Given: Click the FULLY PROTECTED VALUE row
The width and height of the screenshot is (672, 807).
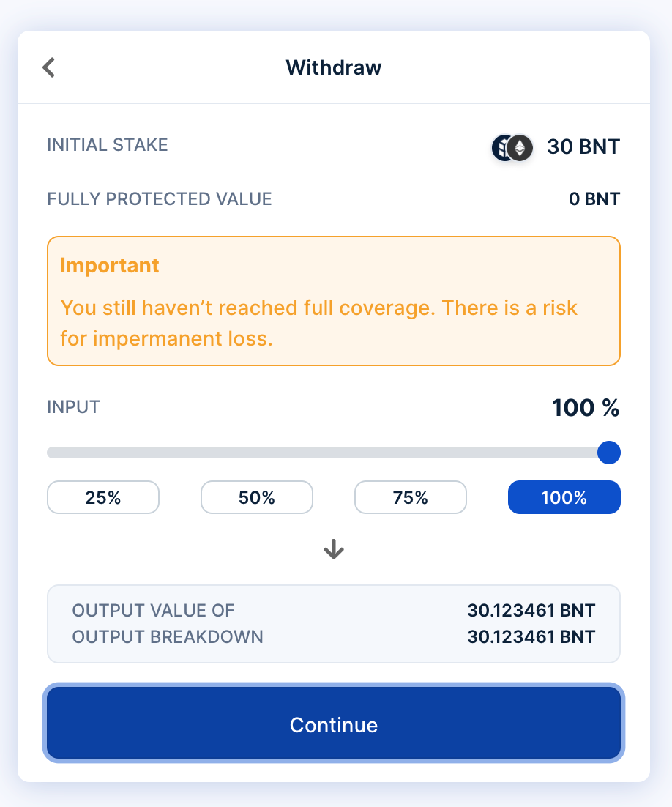Looking at the screenshot, I should 159,198.
